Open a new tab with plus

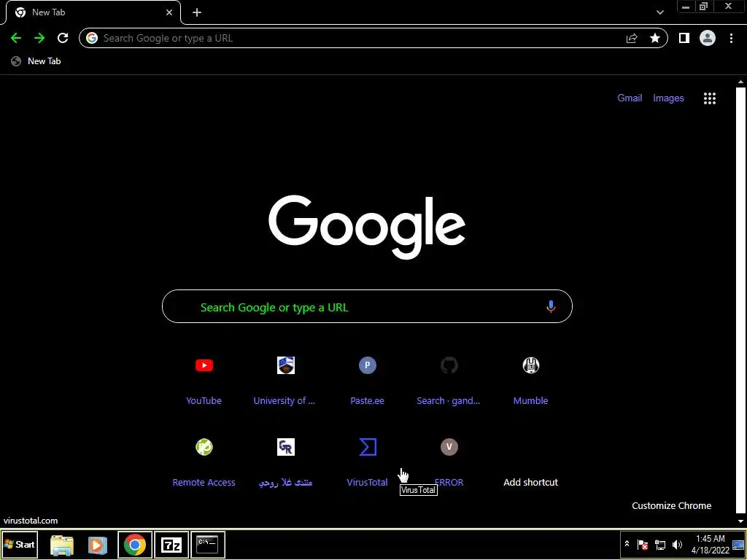(197, 12)
